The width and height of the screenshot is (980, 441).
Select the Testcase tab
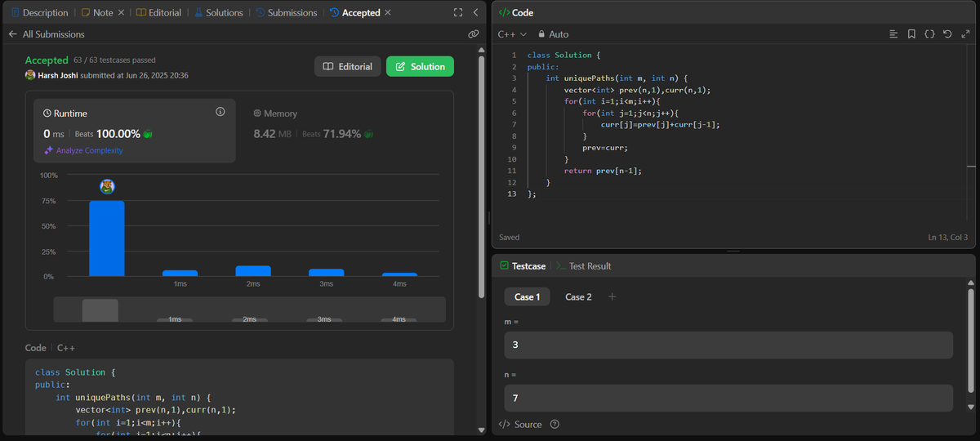click(521, 266)
